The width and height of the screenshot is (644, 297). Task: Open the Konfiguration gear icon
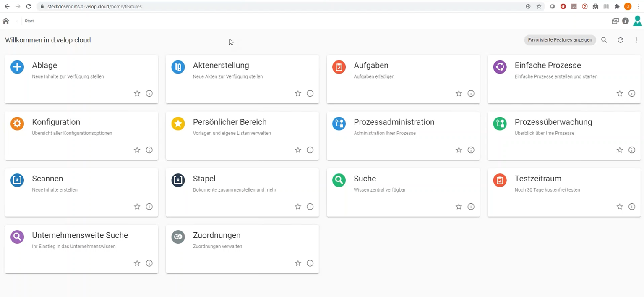[17, 124]
